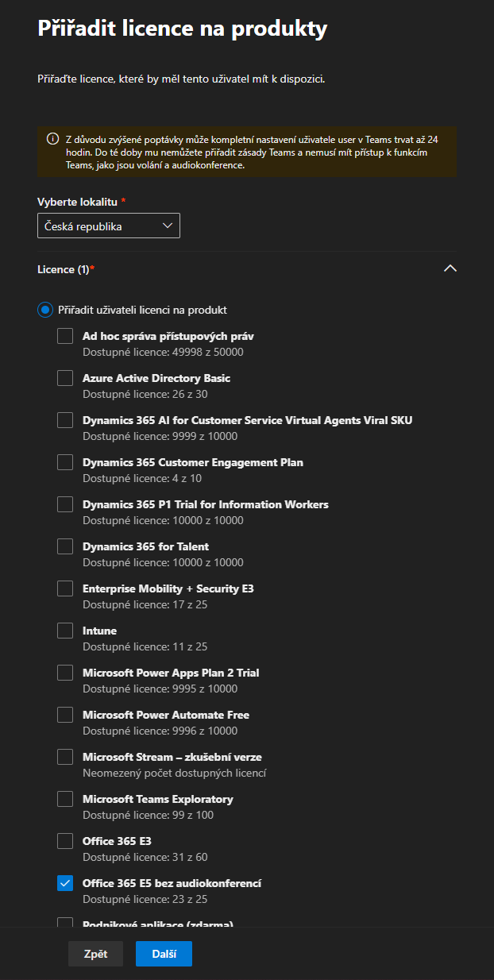Click the 'Dynamics 365 for Talent' license name
The image size is (494, 980).
[x=145, y=546]
